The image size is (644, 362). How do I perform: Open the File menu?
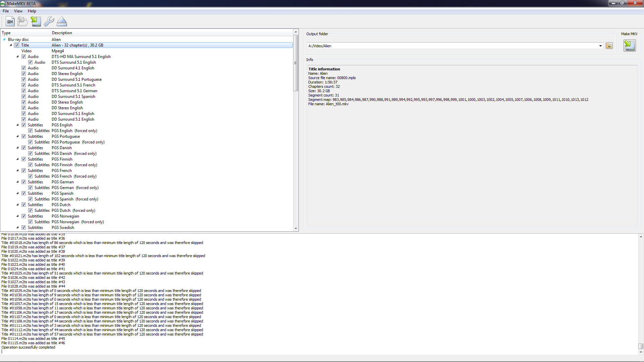pyautogui.click(x=6, y=11)
